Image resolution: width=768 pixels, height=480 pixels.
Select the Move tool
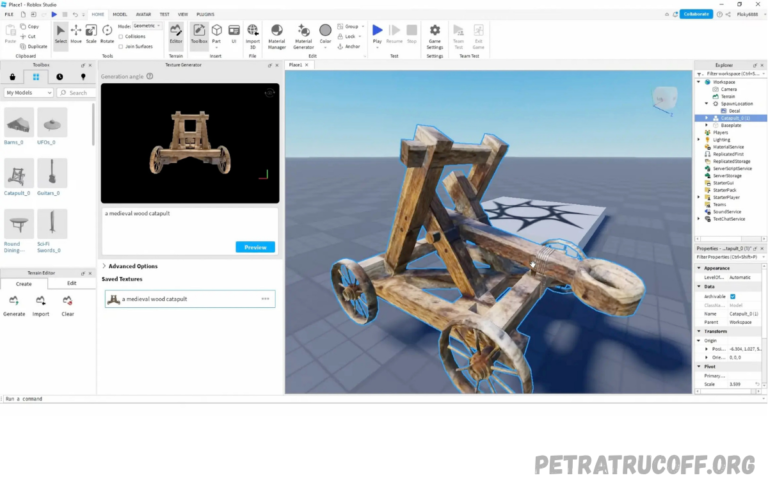coord(76,34)
